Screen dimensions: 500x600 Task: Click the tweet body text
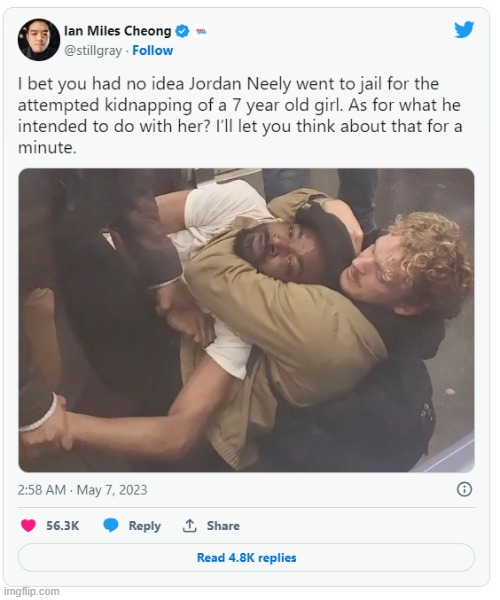coord(240,116)
